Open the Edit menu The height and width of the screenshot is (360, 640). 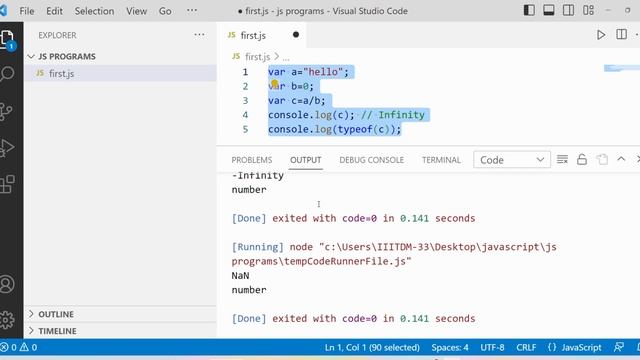pos(54,11)
